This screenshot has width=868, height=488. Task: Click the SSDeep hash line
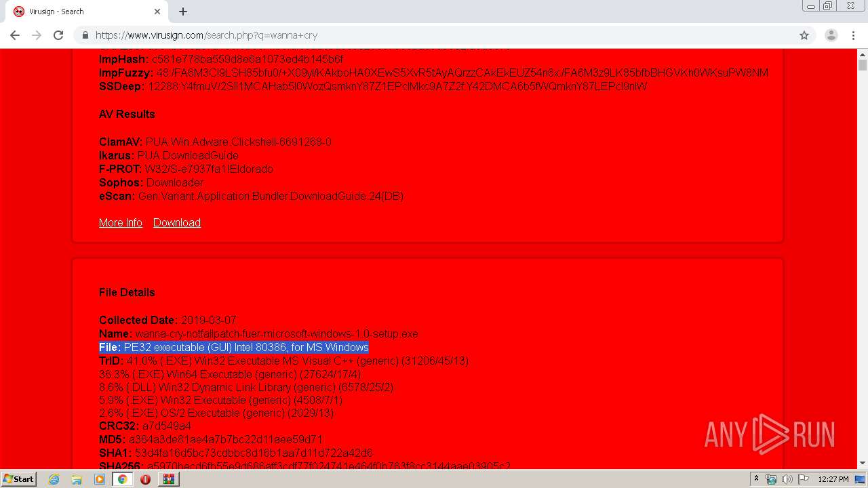373,86
